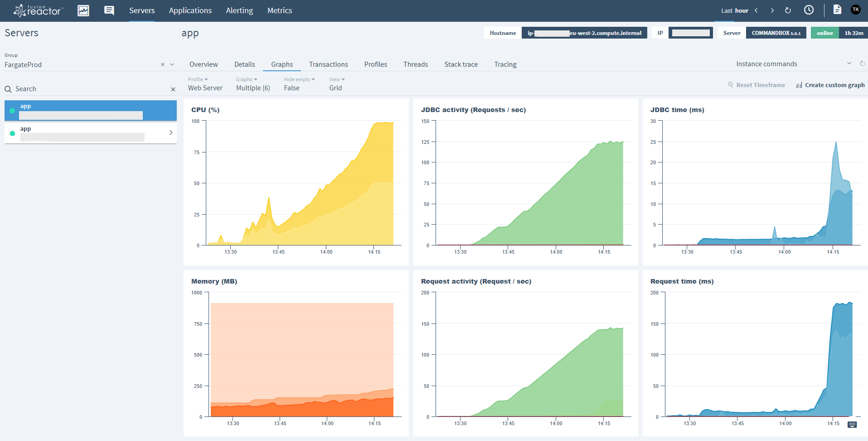This screenshot has height=441, width=868.
Task: Click Create custom graph
Action: coord(830,85)
